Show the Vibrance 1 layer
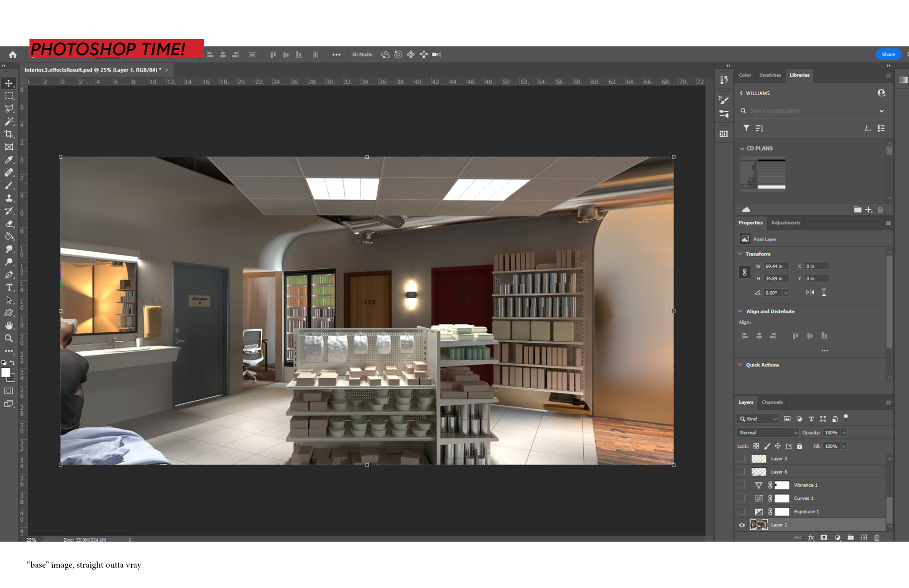Screen dimensions: 909x588 pos(742,485)
